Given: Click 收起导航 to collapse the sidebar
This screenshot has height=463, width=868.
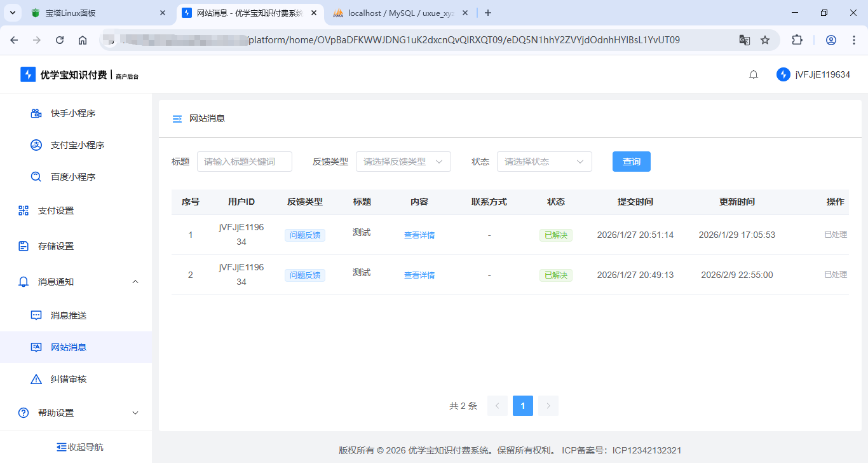Looking at the screenshot, I should pyautogui.click(x=79, y=447).
